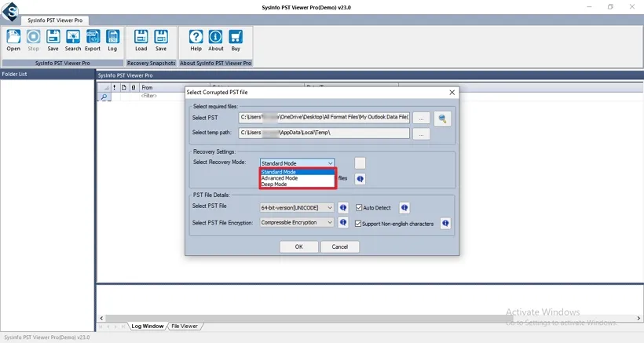Image resolution: width=644 pixels, height=343 pixels.
Task: Switch to the File Viewer tab
Action: [x=185, y=326]
